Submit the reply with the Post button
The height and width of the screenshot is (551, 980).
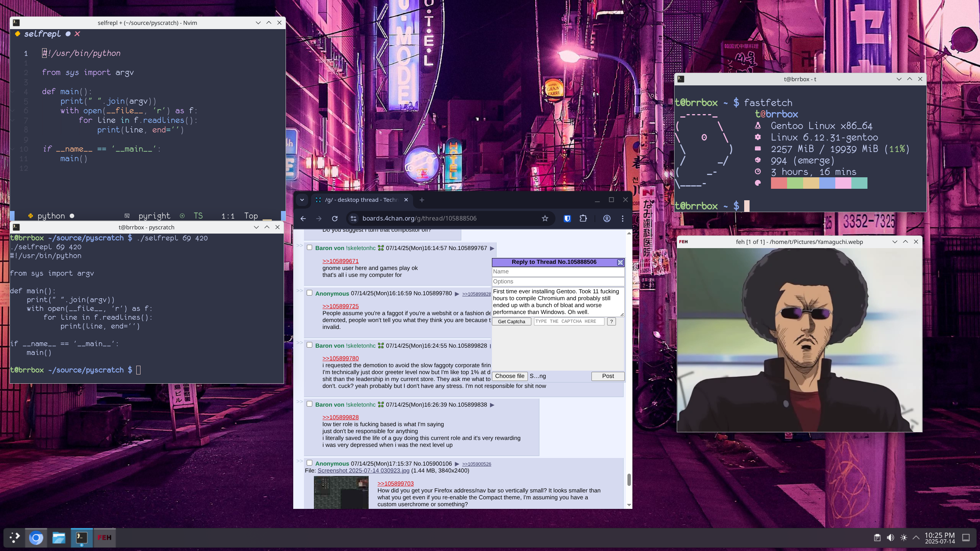coord(608,376)
